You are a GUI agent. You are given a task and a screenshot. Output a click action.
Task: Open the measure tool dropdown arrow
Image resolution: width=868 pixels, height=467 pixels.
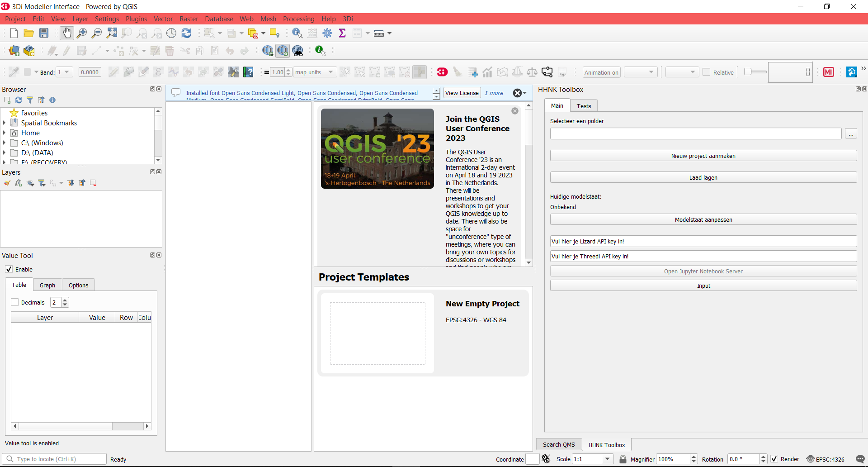click(x=389, y=33)
